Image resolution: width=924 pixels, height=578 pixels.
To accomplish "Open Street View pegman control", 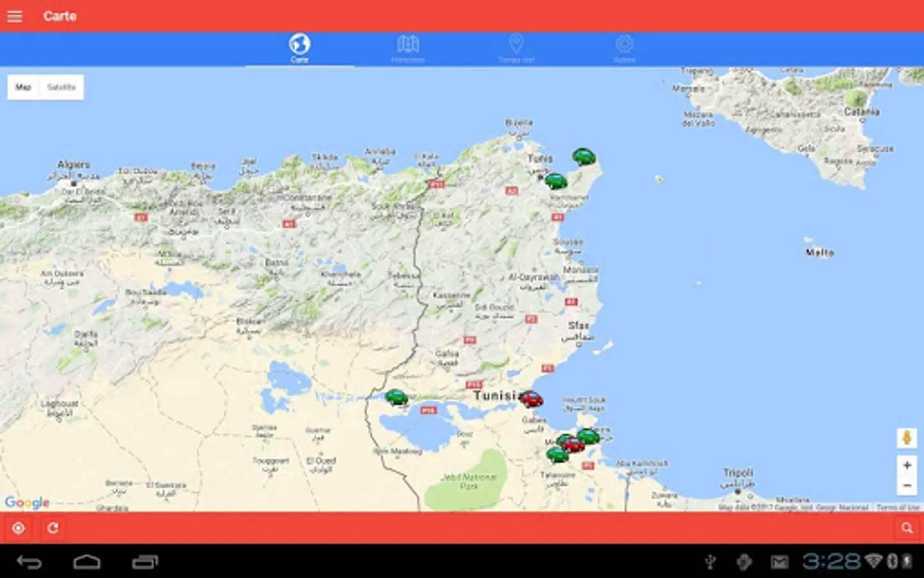I will (x=907, y=438).
